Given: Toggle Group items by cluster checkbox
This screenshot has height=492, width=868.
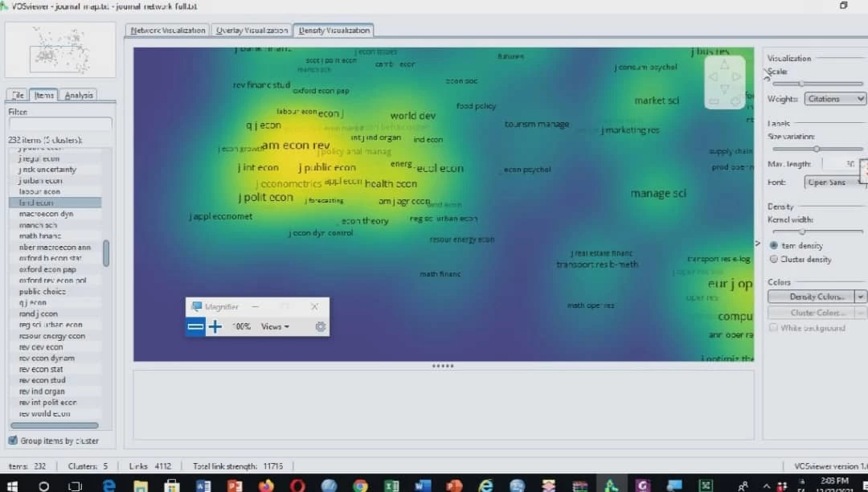Looking at the screenshot, I should 13,441.
